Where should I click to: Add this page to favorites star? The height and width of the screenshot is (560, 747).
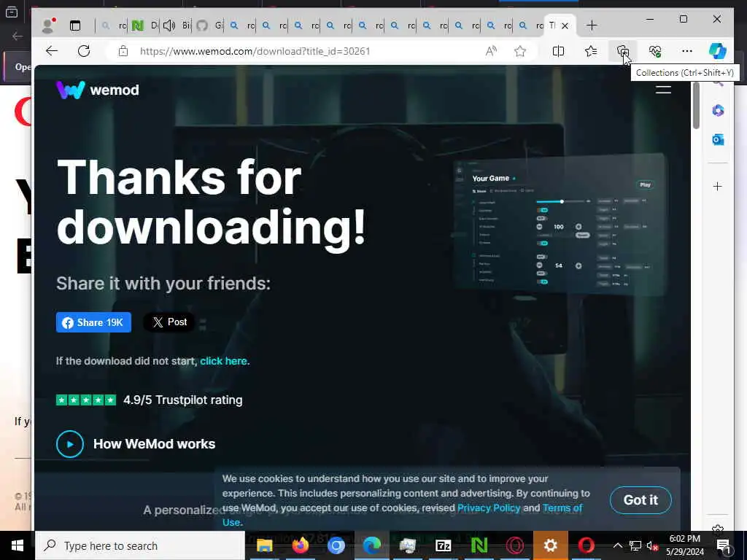coord(519,51)
